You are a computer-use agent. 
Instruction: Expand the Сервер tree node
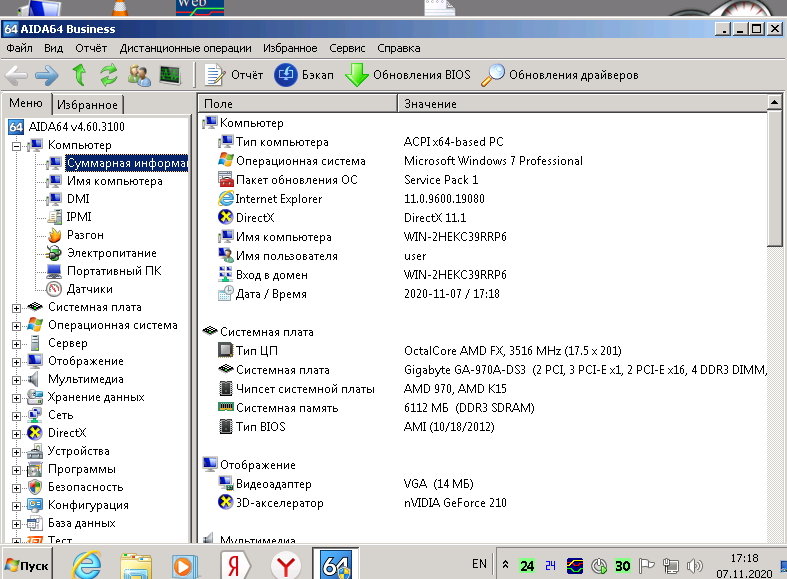[x=17, y=344]
